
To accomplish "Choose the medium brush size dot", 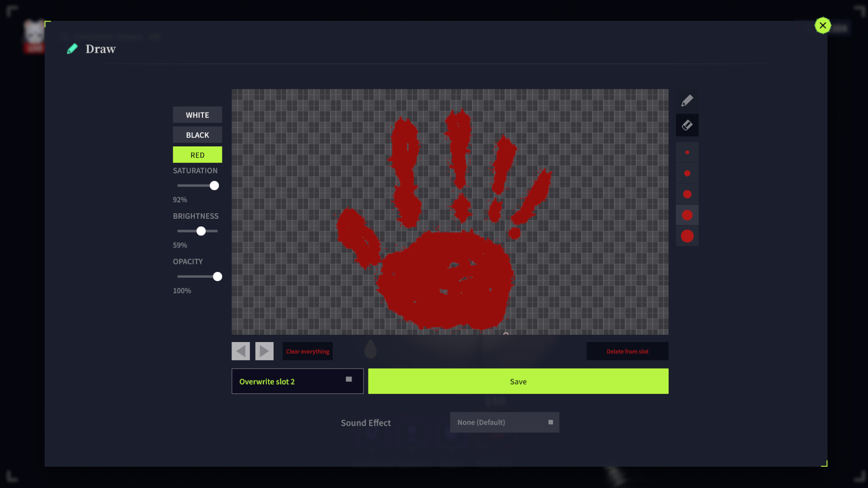I will tap(687, 194).
